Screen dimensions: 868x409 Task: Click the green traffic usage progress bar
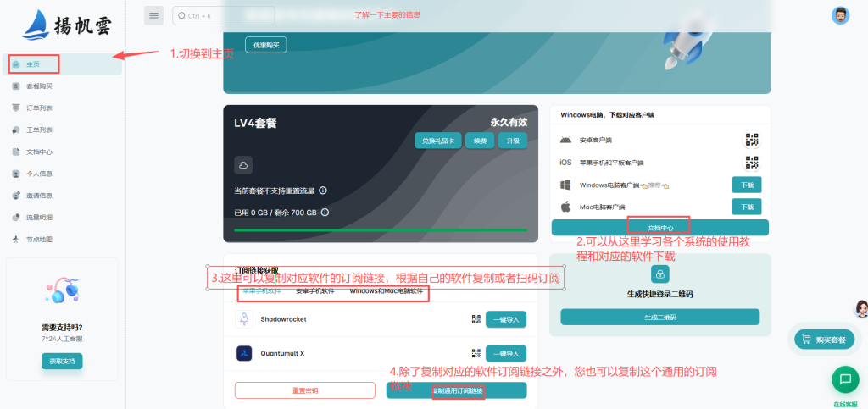click(x=380, y=229)
